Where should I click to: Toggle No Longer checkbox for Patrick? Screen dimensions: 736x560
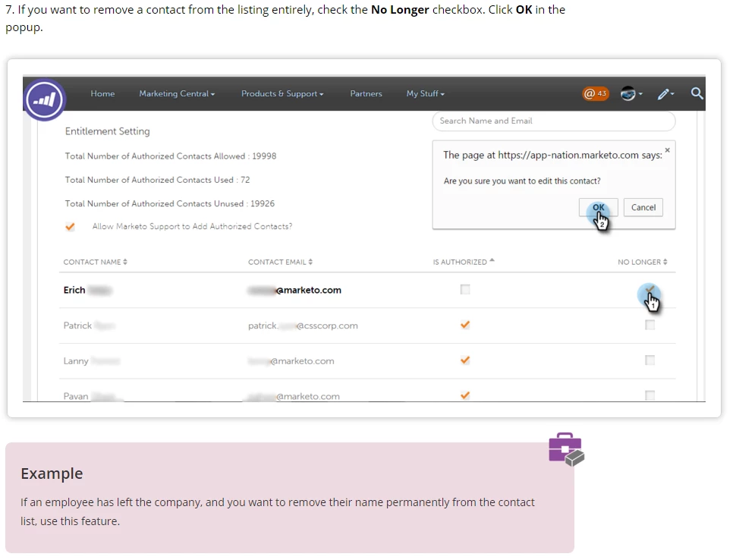click(650, 325)
